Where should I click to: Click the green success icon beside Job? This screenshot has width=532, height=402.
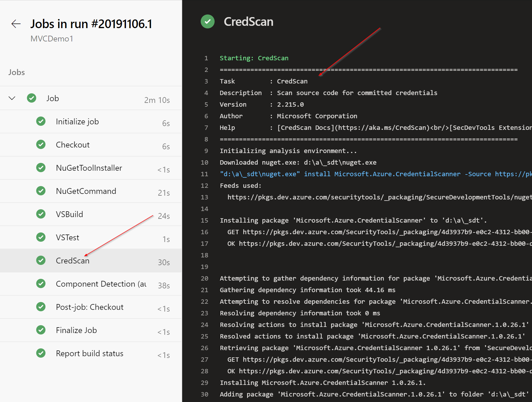pos(32,98)
